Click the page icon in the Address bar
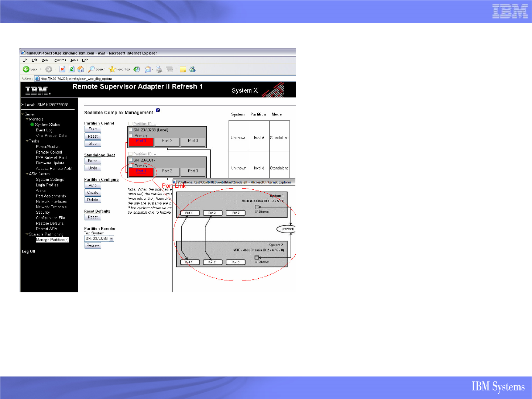The width and height of the screenshot is (532, 399). [37, 78]
